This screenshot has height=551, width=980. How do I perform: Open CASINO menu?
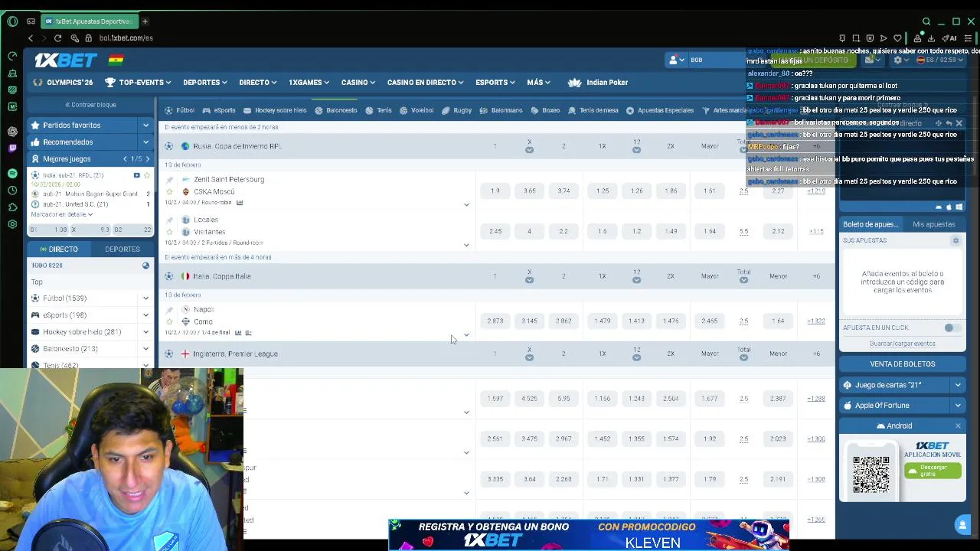pos(358,82)
